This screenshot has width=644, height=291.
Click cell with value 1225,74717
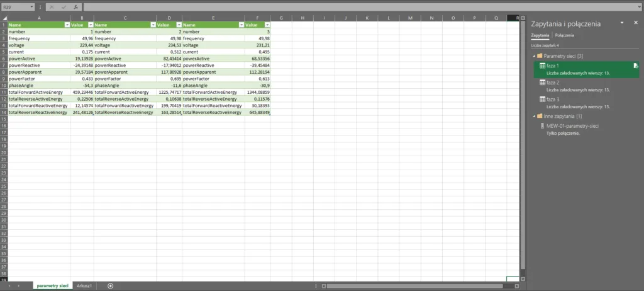tap(169, 92)
